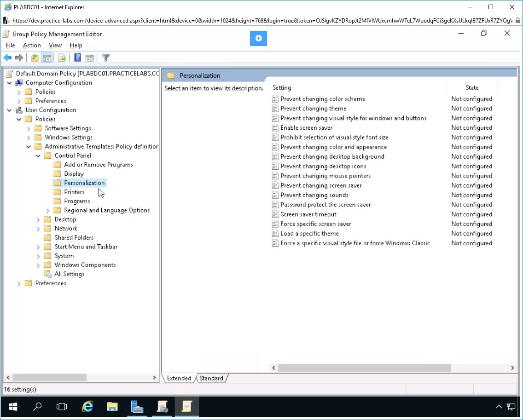
Task: Collapse the Computer Configuration node
Action: point(9,83)
